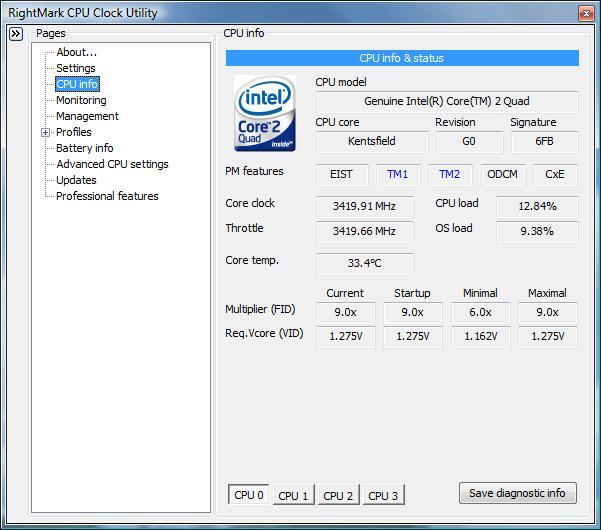This screenshot has width=601, height=530.
Task: Click the TM2 feature indicator
Action: point(449,174)
